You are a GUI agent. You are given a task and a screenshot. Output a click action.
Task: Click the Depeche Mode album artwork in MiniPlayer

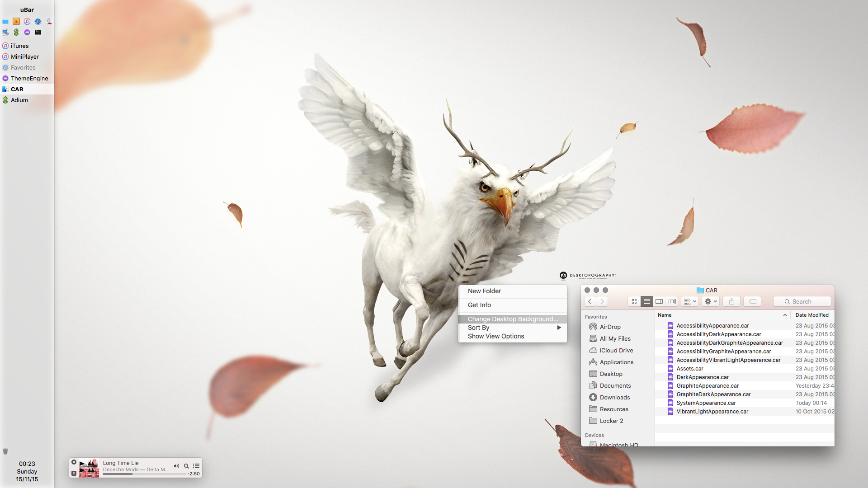[89, 468]
